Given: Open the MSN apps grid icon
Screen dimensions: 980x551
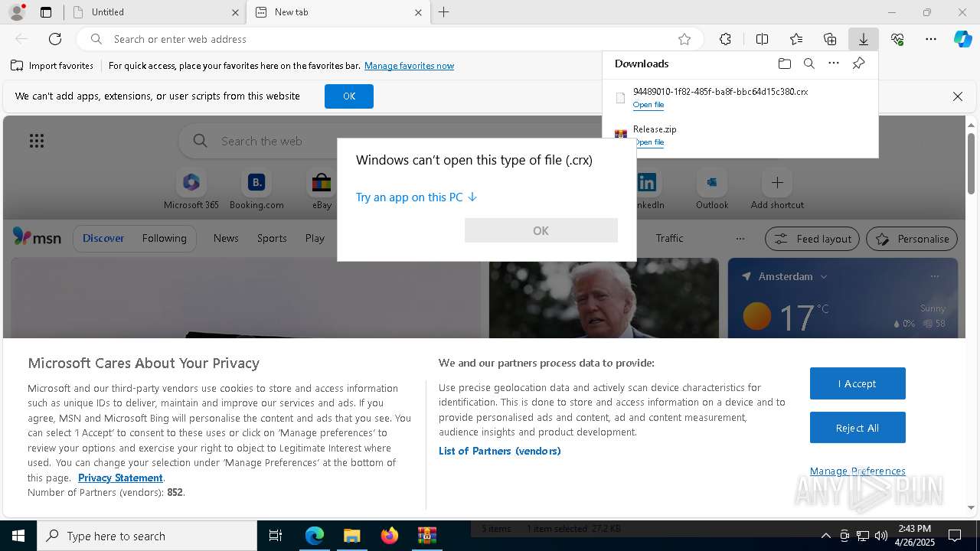Looking at the screenshot, I should point(37,141).
